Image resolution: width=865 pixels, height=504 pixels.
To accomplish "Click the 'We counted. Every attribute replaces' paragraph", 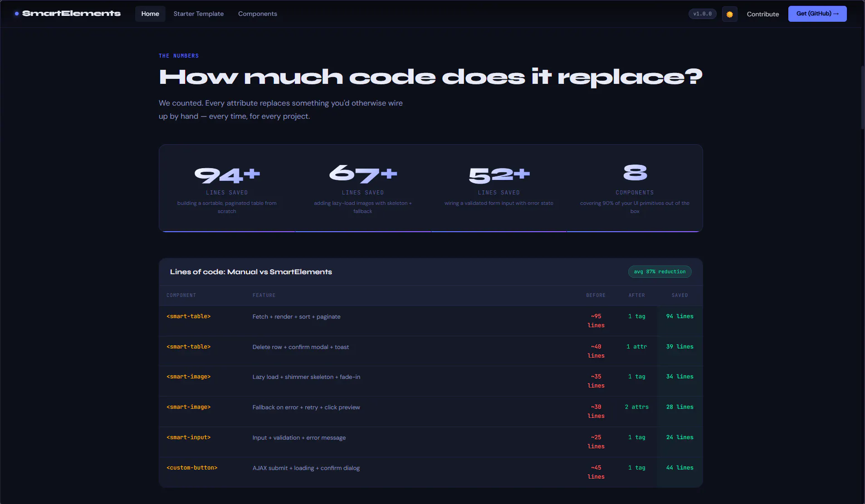I will 281,110.
